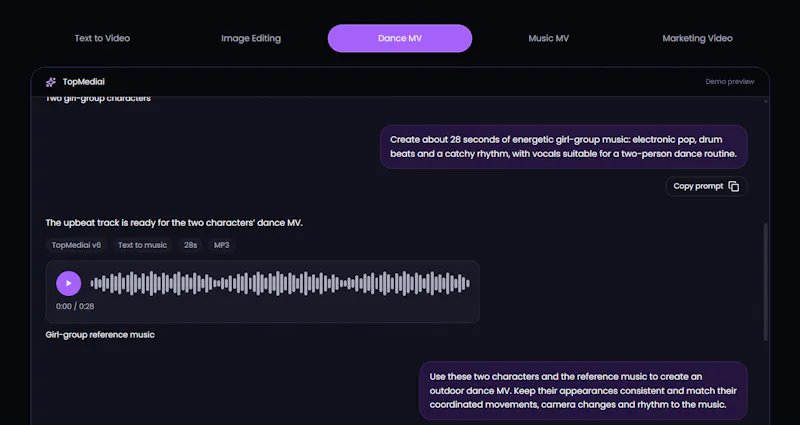Click the 28 seconds music prompt bubble
800x425 pixels.
pos(564,146)
